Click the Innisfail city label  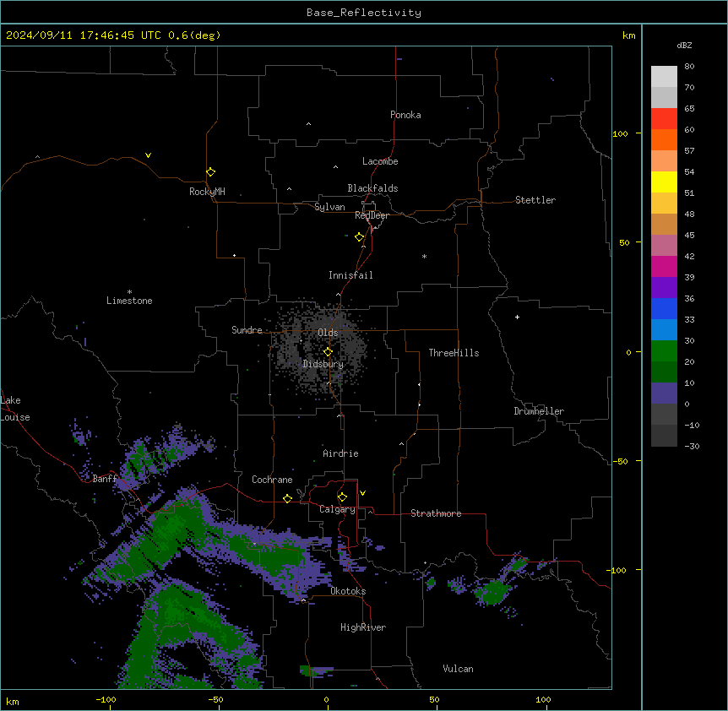click(350, 275)
